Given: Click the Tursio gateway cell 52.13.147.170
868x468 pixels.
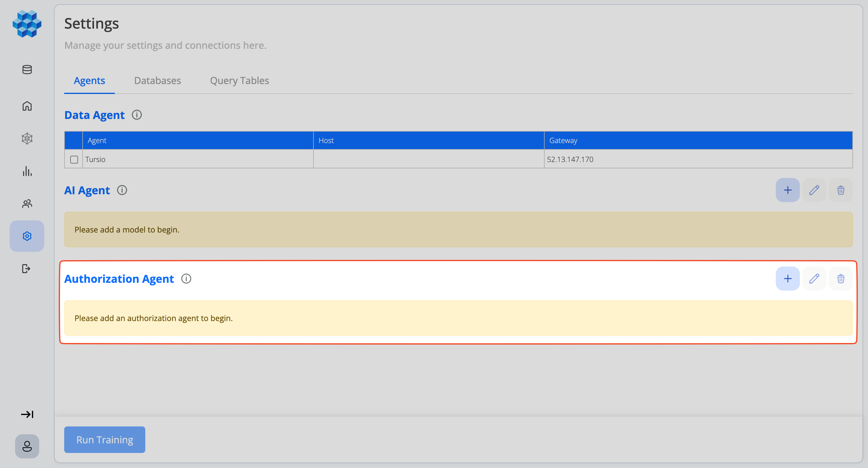Looking at the screenshot, I should pyautogui.click(x=570, y=159).
